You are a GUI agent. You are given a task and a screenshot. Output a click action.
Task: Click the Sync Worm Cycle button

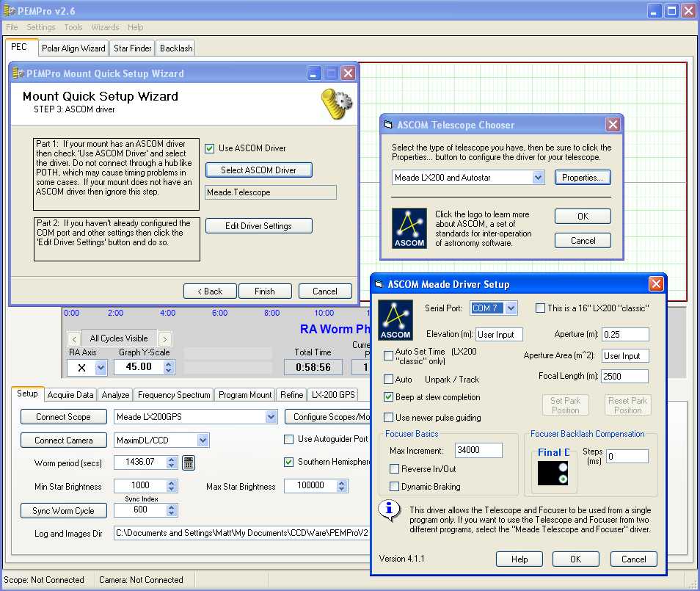(x=63, y=510)
